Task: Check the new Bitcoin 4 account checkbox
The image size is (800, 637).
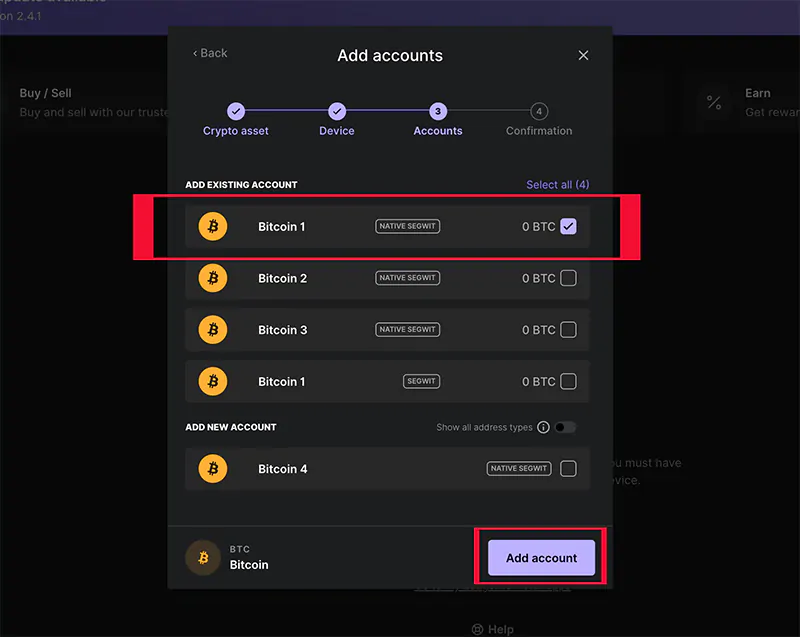Action: pos(568,468)
